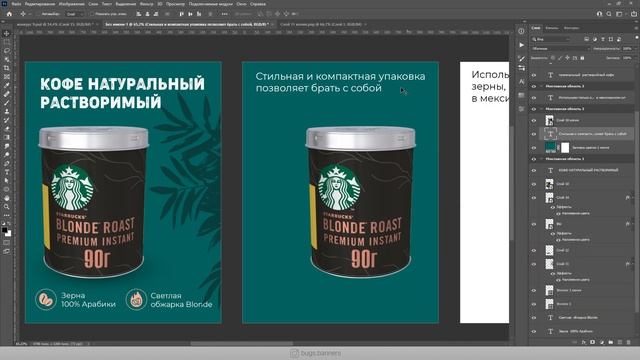Hide the Монтажная область 1 artboard
The image size is (640, 360).
pos(533,159)
